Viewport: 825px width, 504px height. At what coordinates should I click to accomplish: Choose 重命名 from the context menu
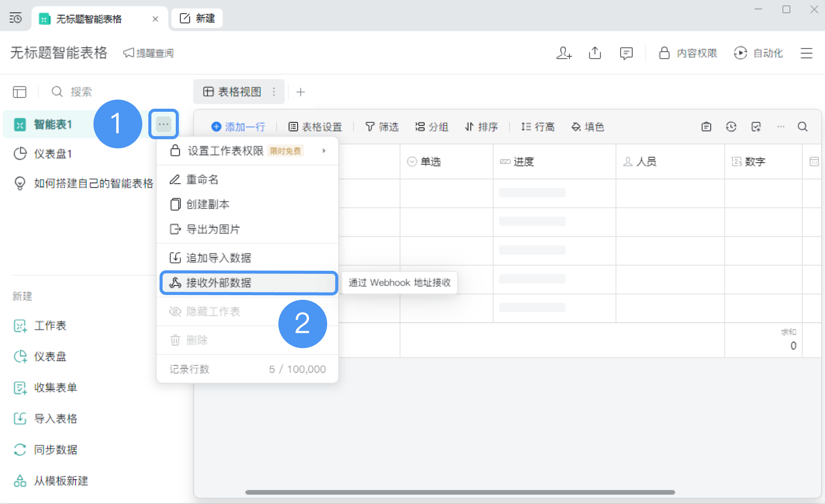tap(247, 179)
